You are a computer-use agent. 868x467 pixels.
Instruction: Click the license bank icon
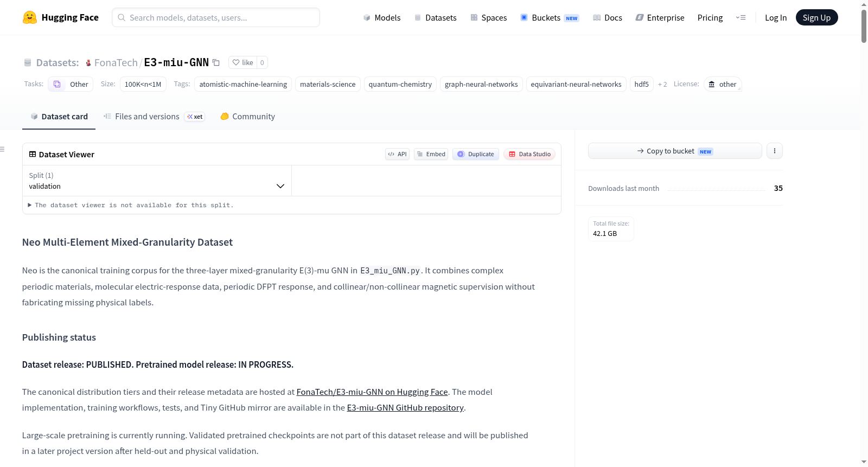(712, 84)
